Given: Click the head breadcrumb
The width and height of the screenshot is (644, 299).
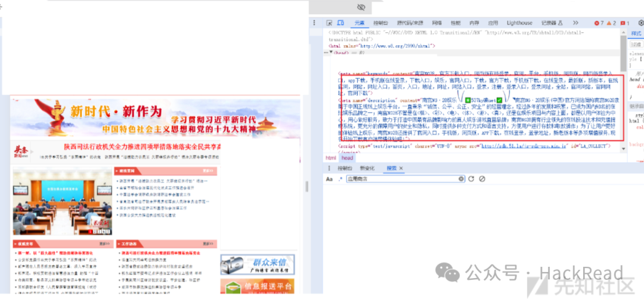Looking at the screenshot, I should (347, 158).
